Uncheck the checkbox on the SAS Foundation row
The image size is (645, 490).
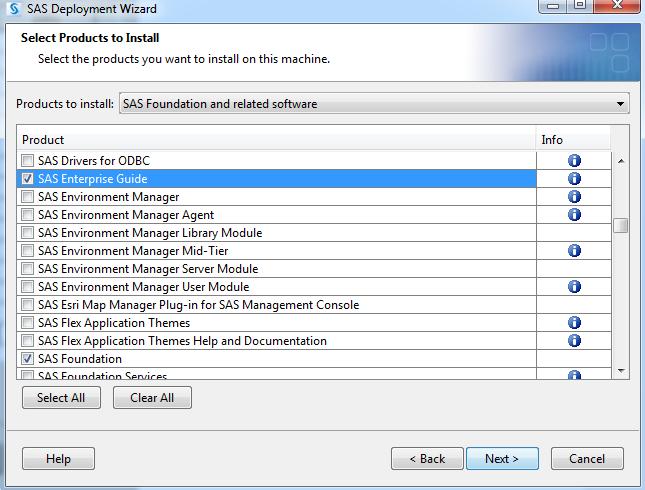(x=28, y=359)
